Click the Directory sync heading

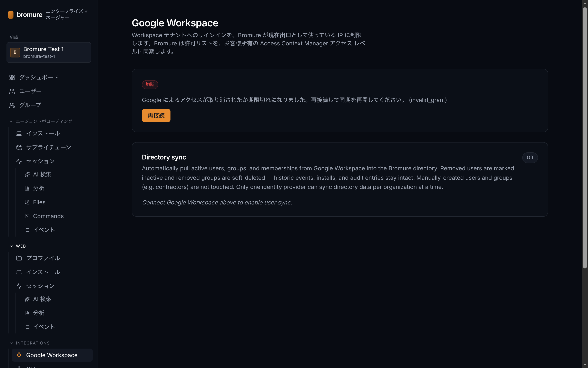click(164, 157)
